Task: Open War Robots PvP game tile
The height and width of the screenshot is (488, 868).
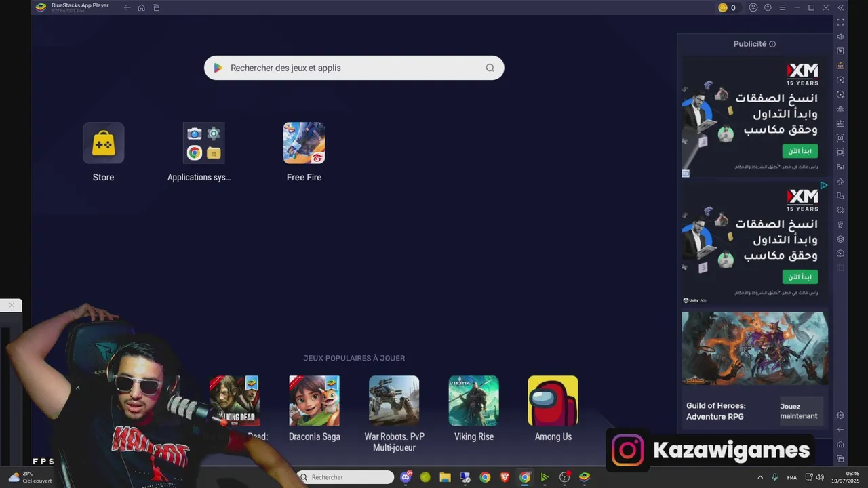Action: [394, 401]
